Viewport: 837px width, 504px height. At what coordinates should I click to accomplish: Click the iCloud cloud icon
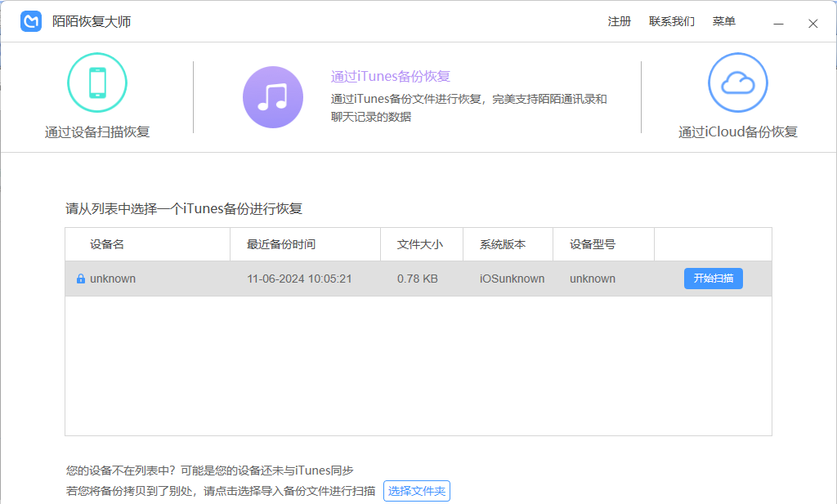tap(737, 82)
